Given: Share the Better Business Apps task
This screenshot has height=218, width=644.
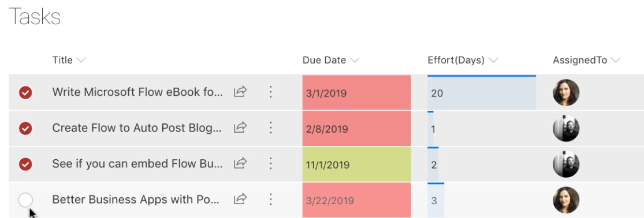Looking at the screenshot, I should click(x=240, y=199).
